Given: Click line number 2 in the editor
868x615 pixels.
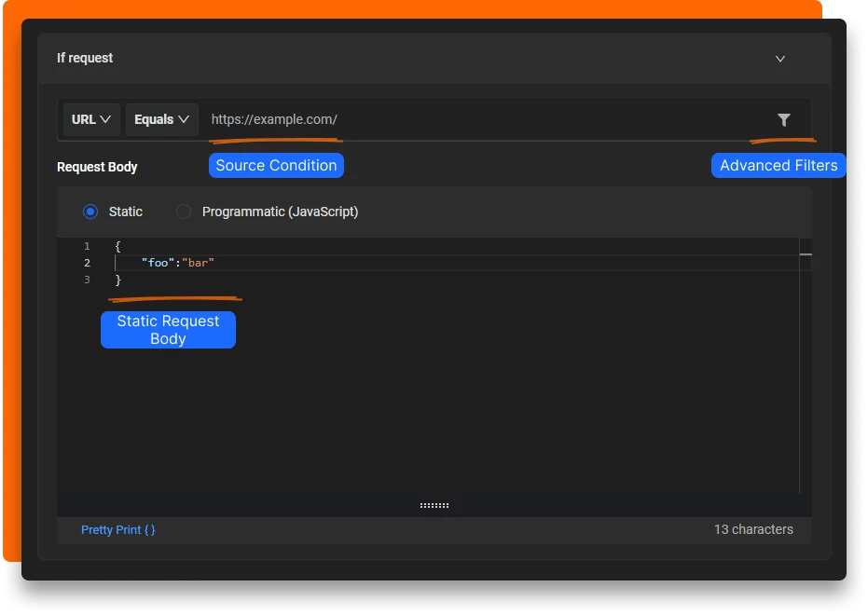Looking at the screenshot, I should pyautogui.click(x=87, y=263).
